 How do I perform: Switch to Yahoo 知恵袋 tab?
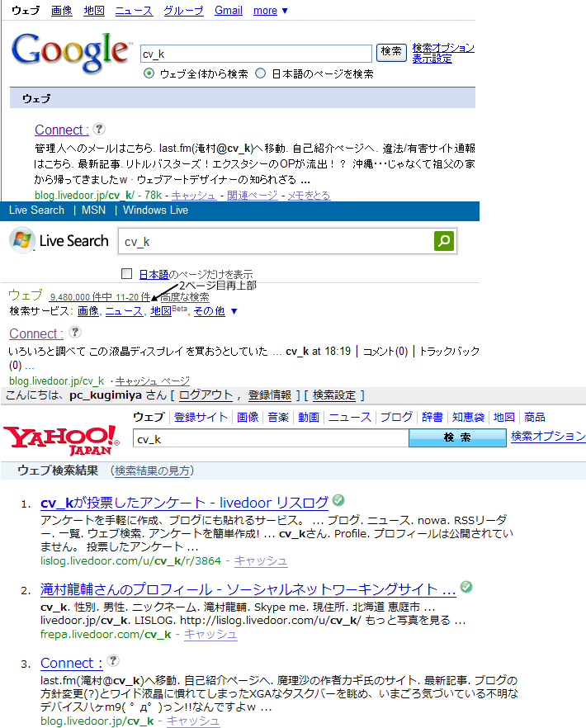468,417
